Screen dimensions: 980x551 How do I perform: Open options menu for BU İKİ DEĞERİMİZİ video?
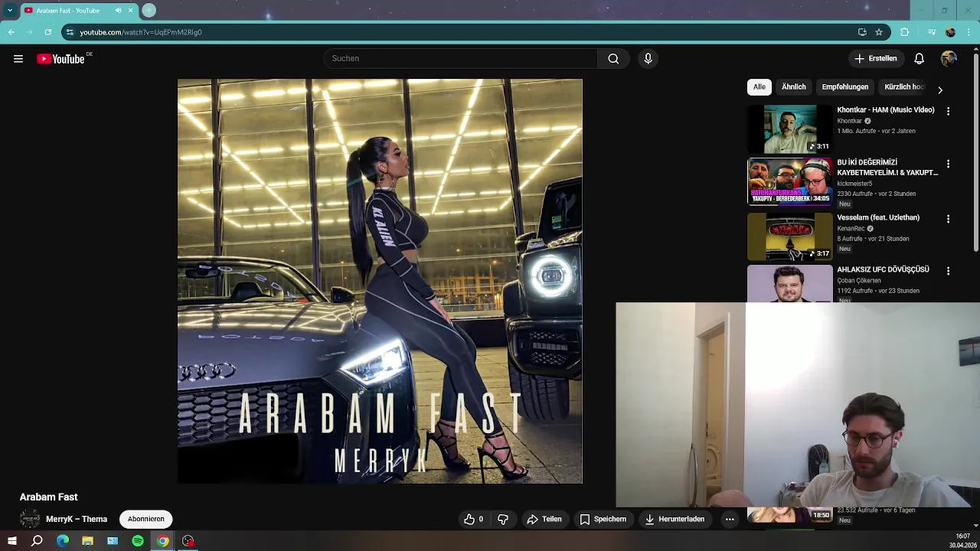point(948,165)
